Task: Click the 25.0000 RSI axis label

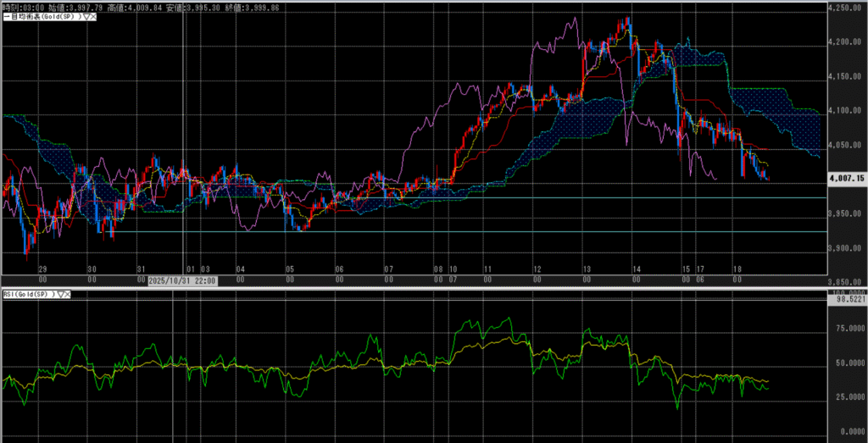Action: 847,397
